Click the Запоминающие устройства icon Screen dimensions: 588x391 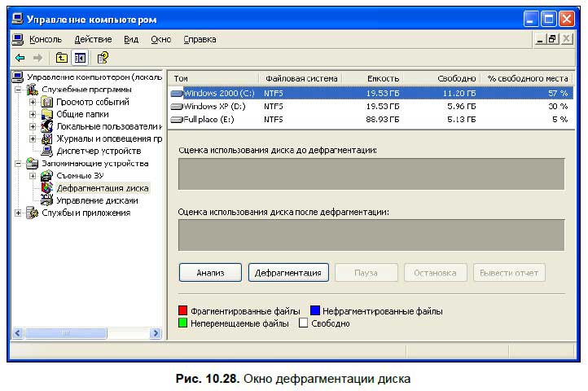(33, 163)
